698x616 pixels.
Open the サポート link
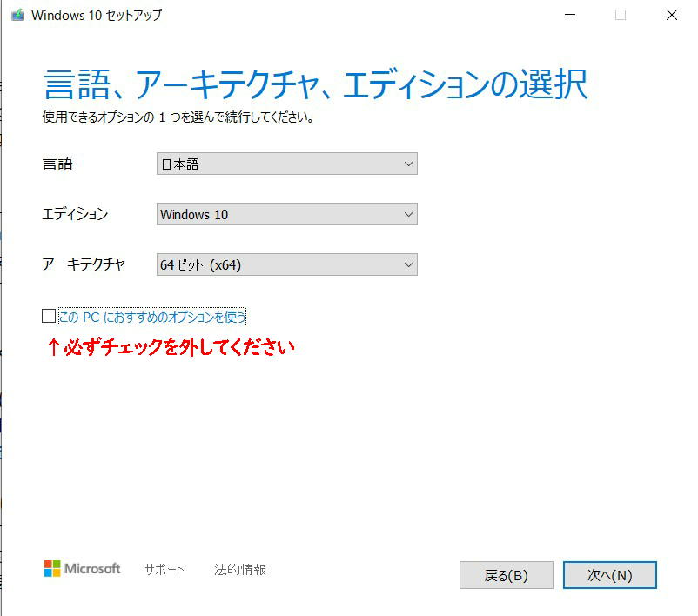coord(164,569)
